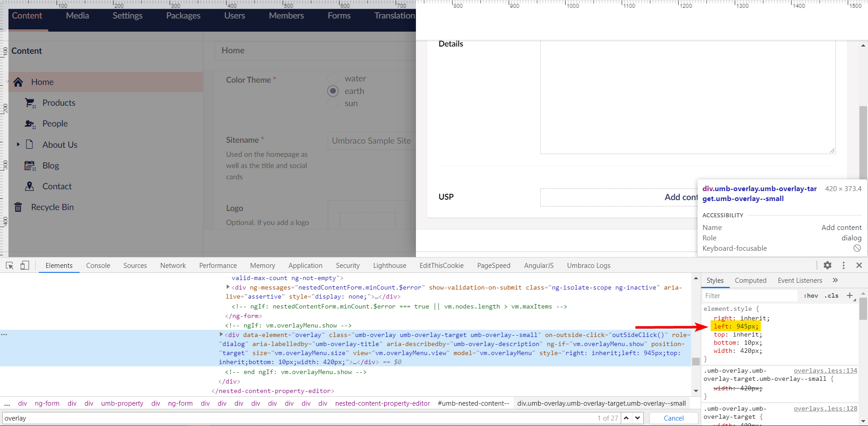Open DevTools settings gear

point(828,265)
